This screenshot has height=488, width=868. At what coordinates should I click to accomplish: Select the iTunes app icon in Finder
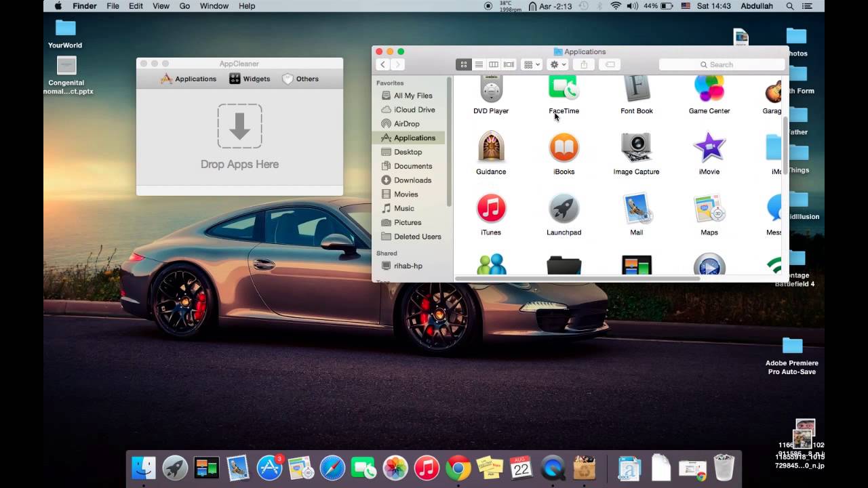(x=491, y=208)
